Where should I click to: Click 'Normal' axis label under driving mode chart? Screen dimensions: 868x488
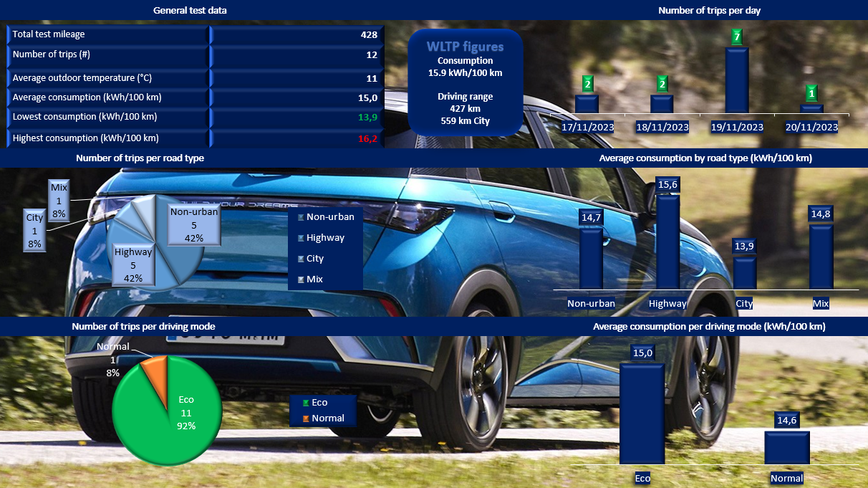(x=786, y=478)
